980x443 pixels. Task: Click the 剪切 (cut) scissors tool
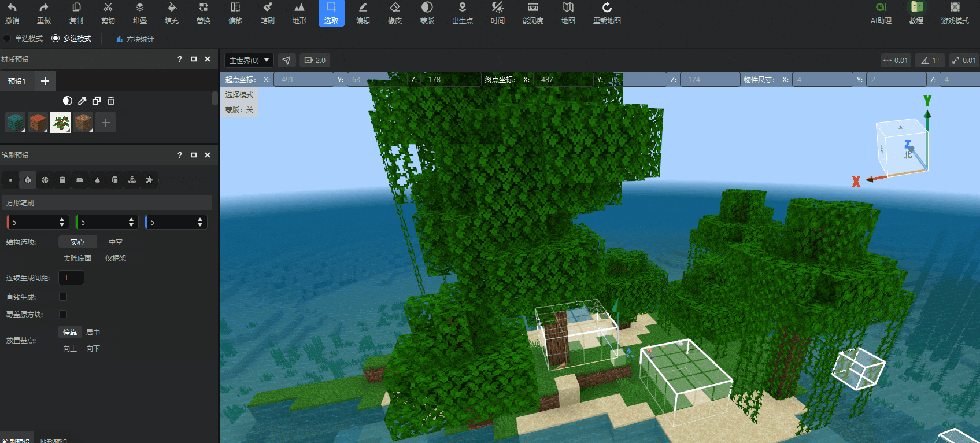pyautogui.click(x=108, y=13)
